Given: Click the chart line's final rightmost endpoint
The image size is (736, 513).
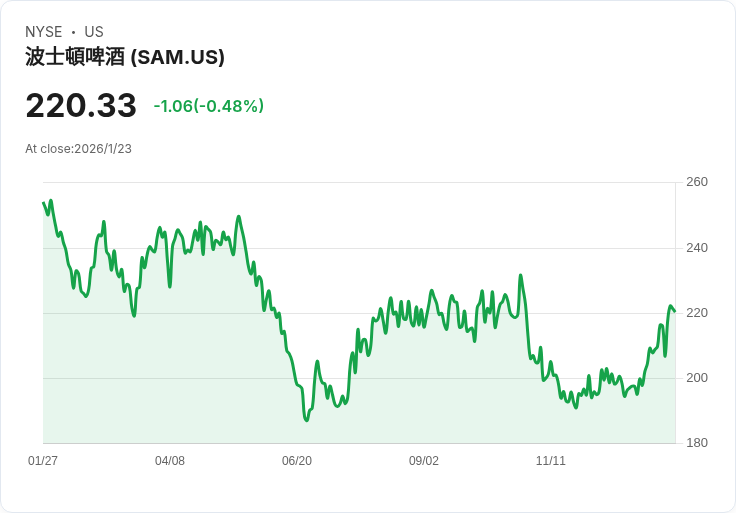Looking at the screenshot, I should coord(675,311).
